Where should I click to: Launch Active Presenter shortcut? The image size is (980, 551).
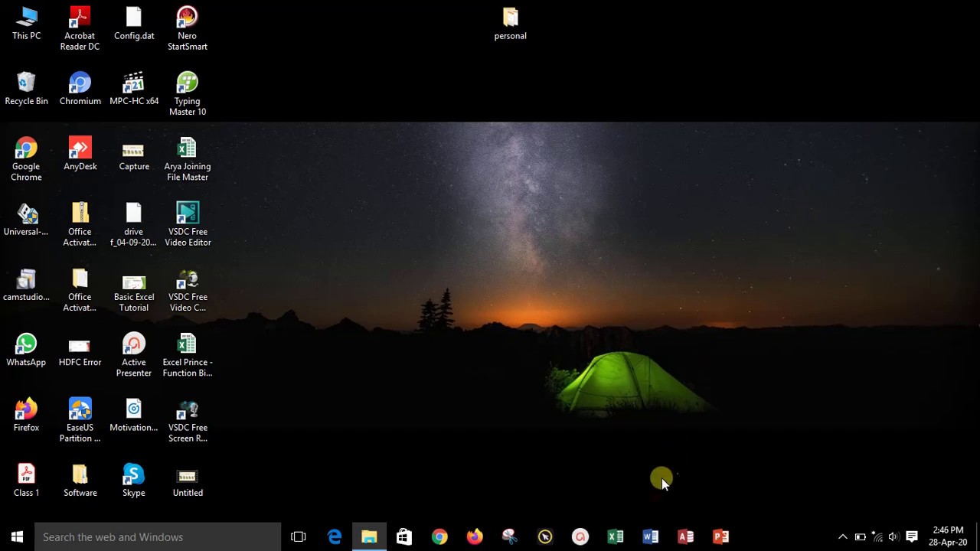(x=134, y=356)
